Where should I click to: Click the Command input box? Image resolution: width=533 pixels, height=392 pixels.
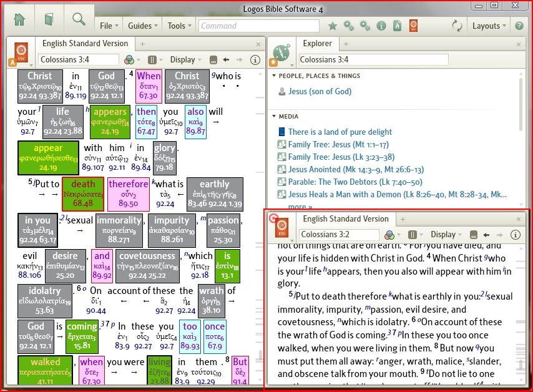[x=258, y=26]
